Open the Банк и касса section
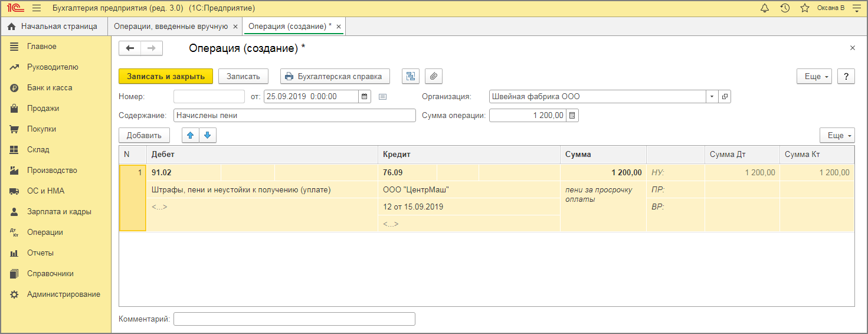The height and width of the screenshot is (334, 868). pyautogui.click(x=50, y=88)
